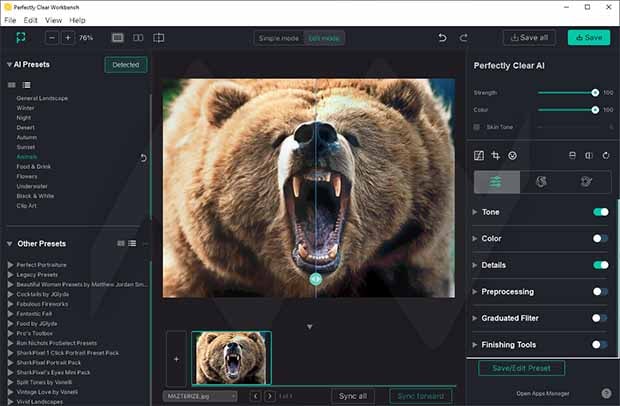The height and width of the screenshot is (406, 620).
Task: Select the crop tool icon
Action: (495, 155)
